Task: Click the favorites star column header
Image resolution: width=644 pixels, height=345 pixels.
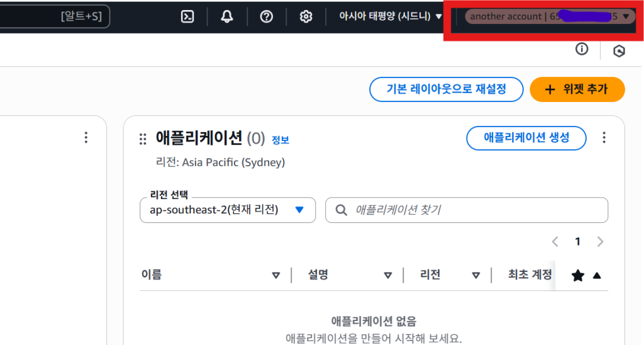Action: (578, 276)
